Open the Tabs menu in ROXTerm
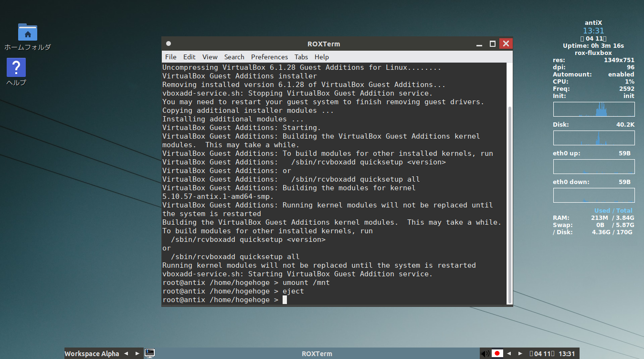The width and height of the screenshot is (644, 359). 301,57
